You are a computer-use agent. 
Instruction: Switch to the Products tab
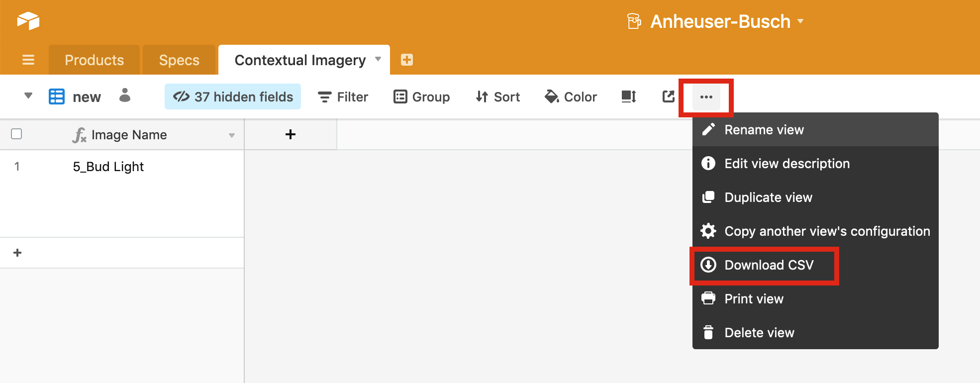94,60
